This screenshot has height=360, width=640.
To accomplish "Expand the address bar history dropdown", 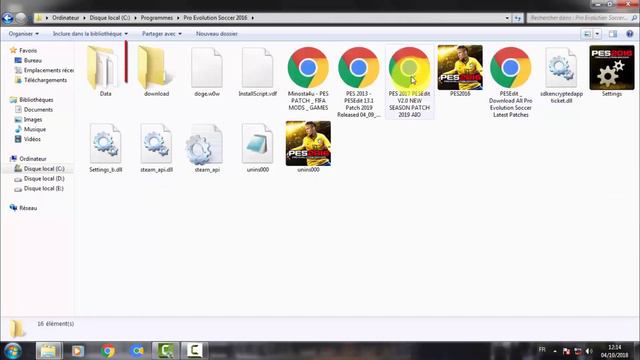I will (507, 18).
